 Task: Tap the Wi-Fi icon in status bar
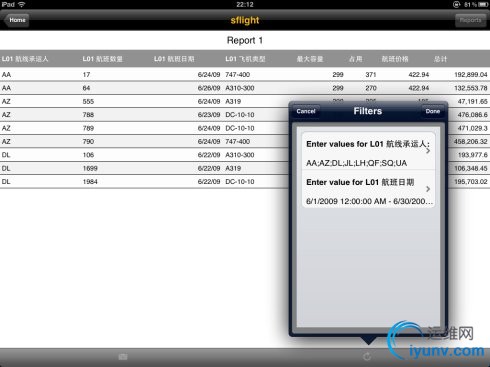pos(22,4)
